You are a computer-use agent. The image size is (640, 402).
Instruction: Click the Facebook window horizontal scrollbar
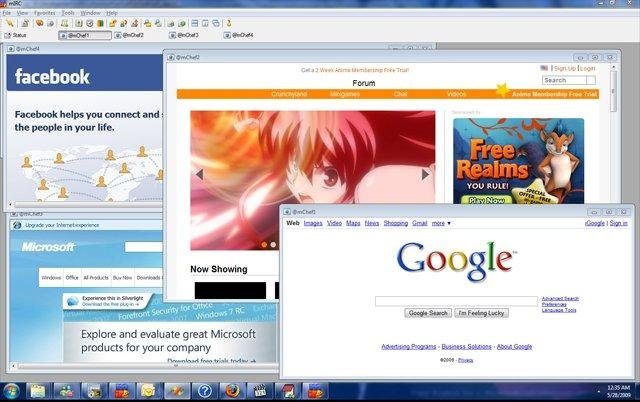tap(86, 204)
